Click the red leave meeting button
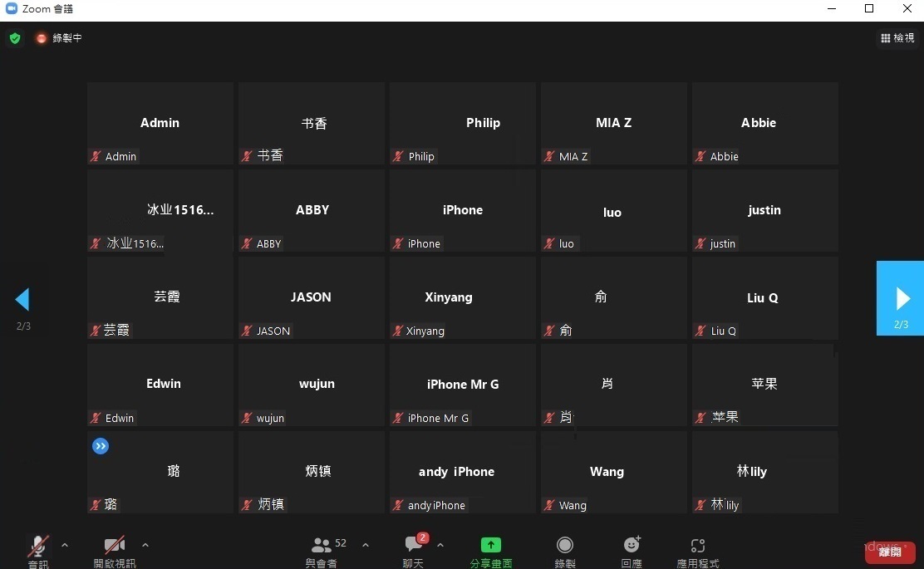This screenshot has height=569, width=924. [x=890, y=552]
